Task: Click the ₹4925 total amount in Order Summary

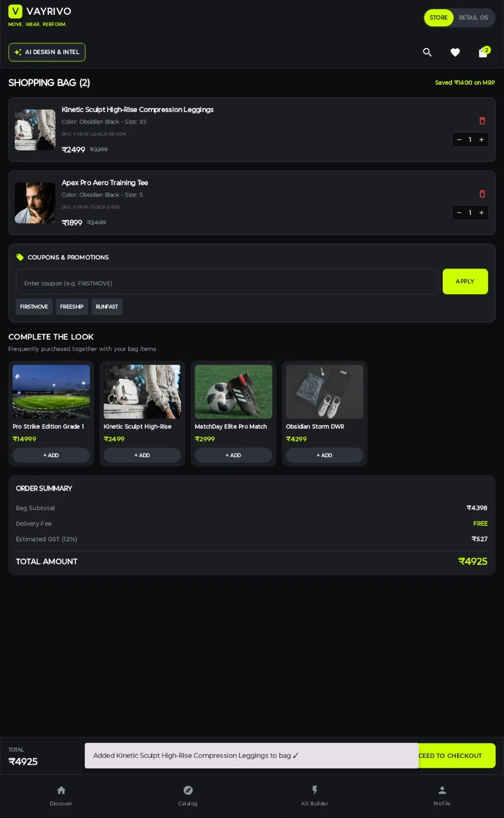Action: pos(473,562)
